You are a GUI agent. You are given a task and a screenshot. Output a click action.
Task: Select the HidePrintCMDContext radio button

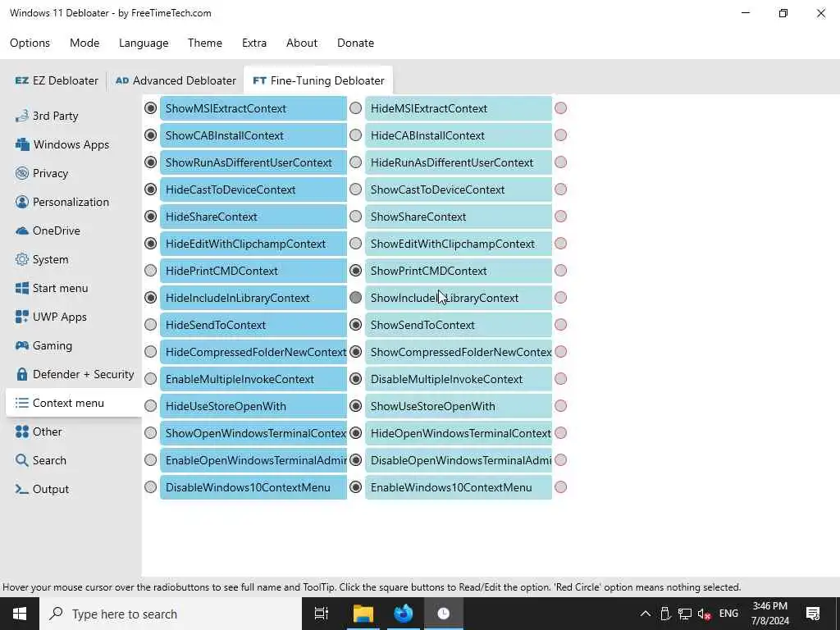point(151,271)
